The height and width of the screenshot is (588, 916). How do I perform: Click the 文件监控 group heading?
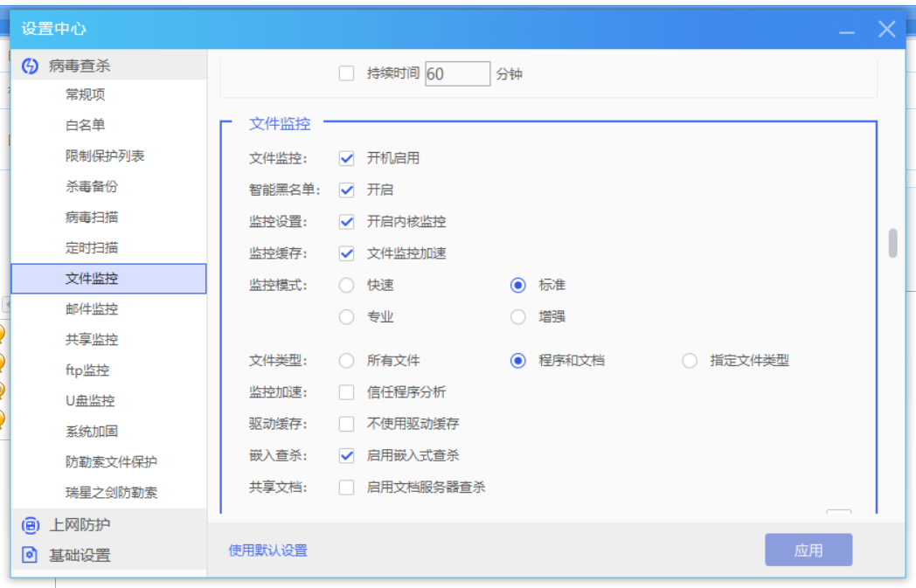point(280,124)
